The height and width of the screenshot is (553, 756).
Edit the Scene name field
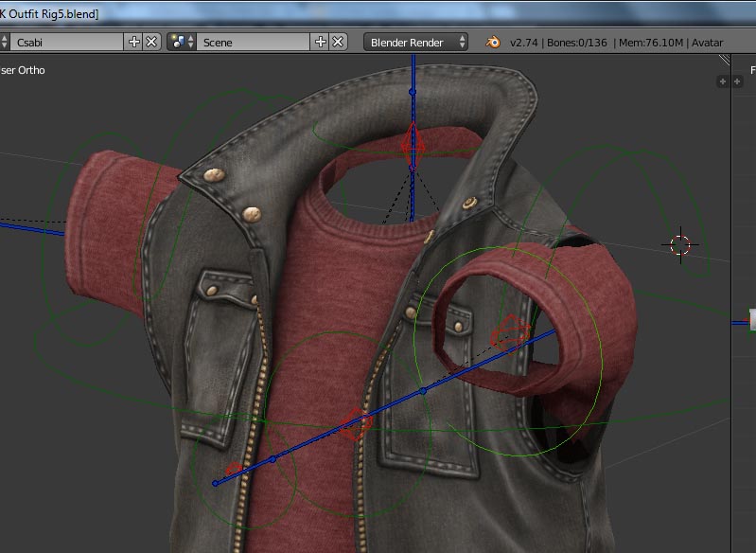point(254,42)
